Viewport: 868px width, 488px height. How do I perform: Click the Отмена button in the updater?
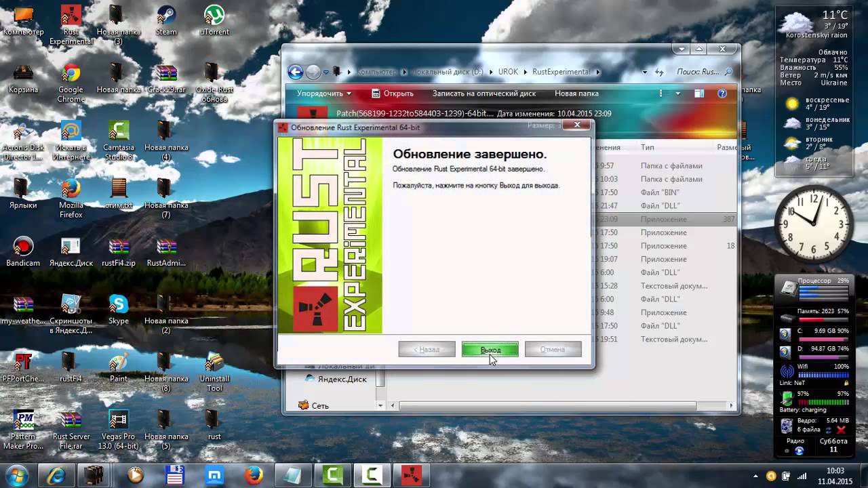pyautogui.click(x=553, y=350)
